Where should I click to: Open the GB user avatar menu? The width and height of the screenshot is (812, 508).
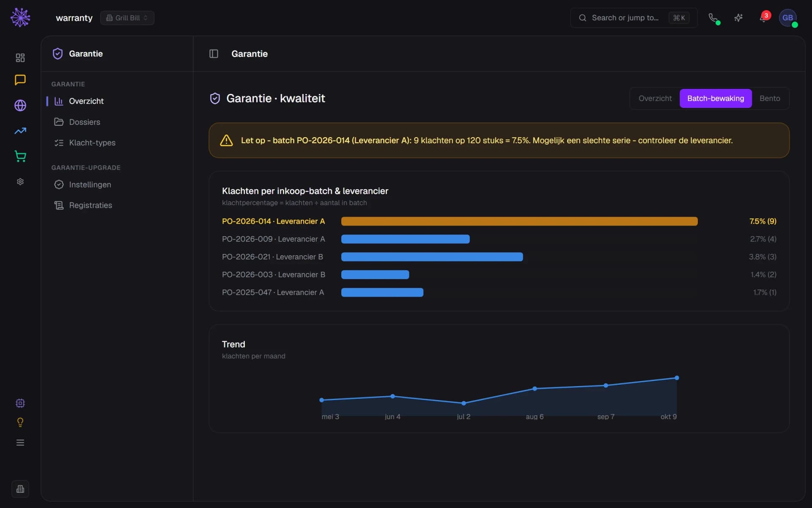[x=788, y=18]
